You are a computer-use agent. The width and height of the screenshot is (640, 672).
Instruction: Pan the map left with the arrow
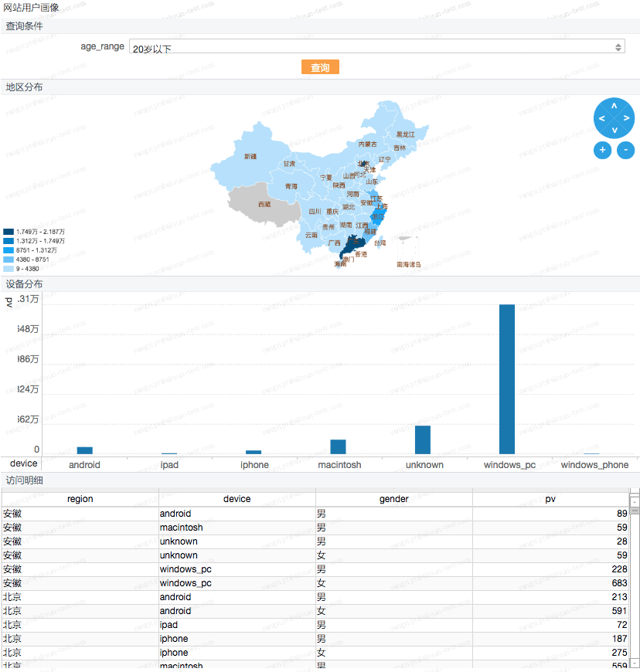602,118
